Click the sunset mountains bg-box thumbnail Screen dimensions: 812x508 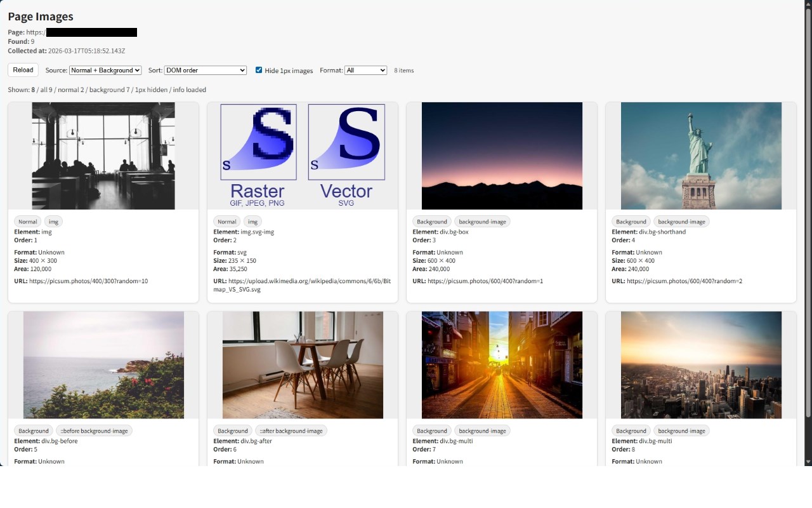click(x=501, y=156)
